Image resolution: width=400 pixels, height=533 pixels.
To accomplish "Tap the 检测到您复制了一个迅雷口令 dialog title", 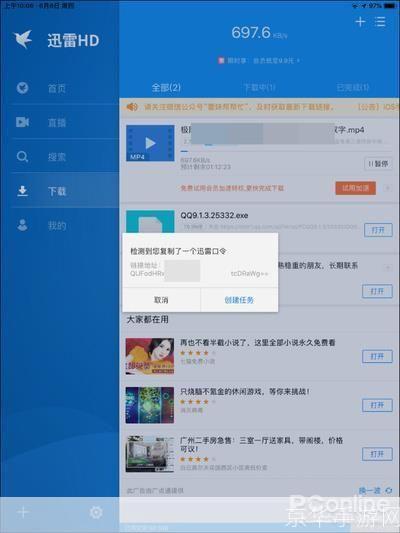I will (x=178, y=251).
